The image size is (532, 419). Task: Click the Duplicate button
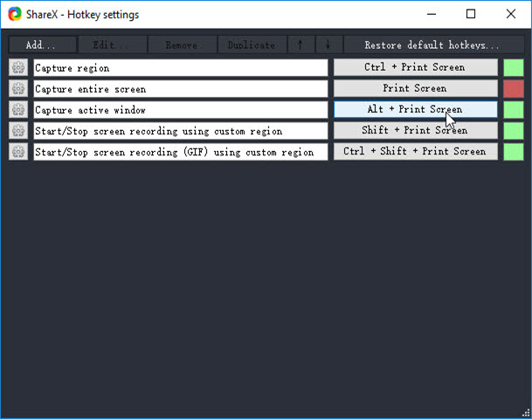coord(252,45)
